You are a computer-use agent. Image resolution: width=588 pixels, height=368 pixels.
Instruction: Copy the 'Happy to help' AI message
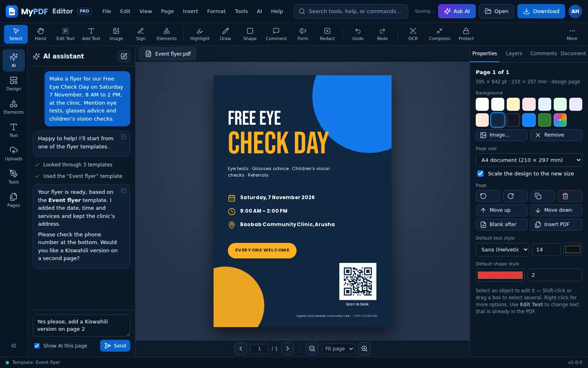click(x=124, y=137)
